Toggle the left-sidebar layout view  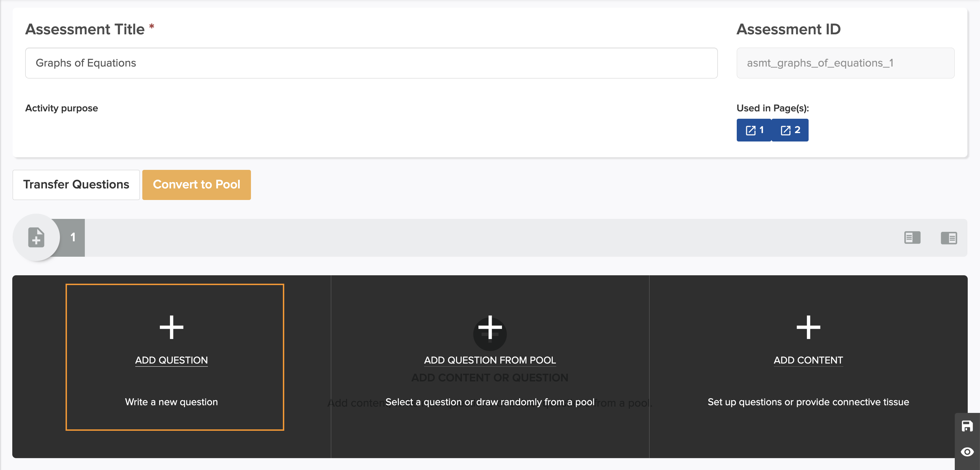coord(912,238)
